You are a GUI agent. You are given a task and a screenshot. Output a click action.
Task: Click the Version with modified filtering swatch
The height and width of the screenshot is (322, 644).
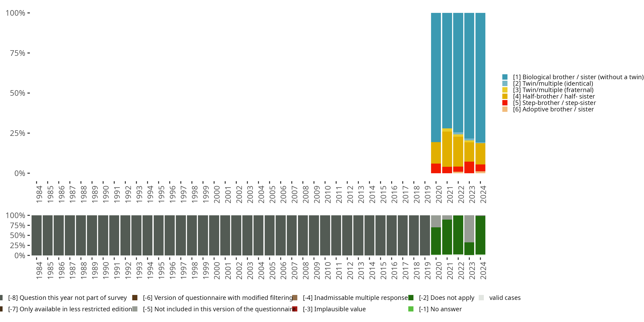click(x=135, y=298)
